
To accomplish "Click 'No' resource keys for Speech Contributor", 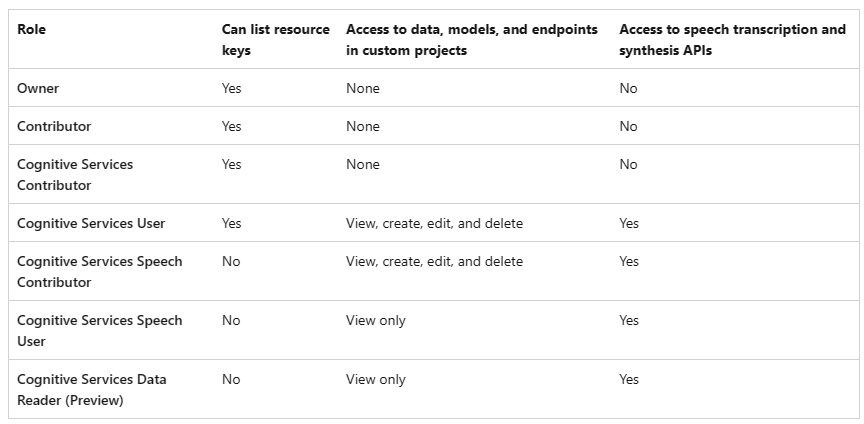I will (x=231, y=261).
